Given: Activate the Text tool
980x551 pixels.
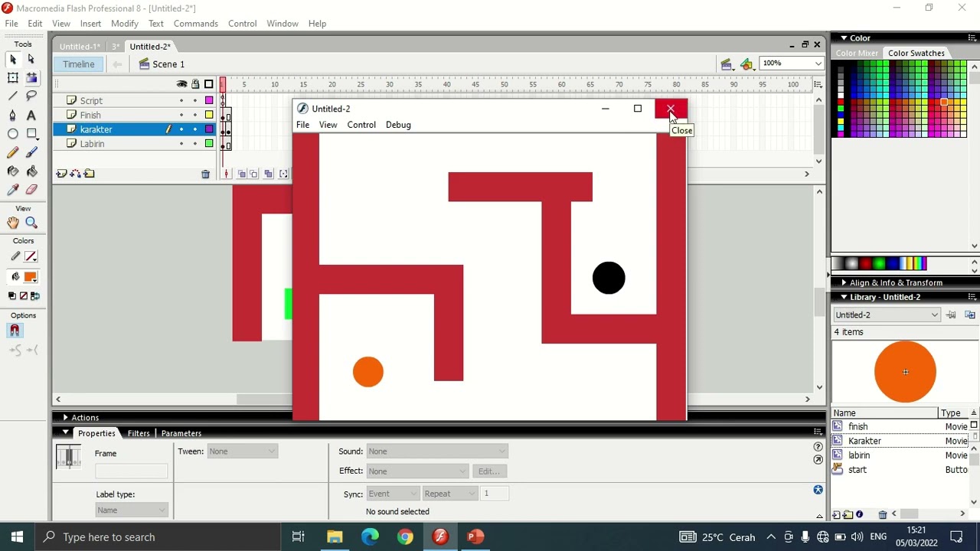Looking at the screenshot, I should tap(31, 115).
